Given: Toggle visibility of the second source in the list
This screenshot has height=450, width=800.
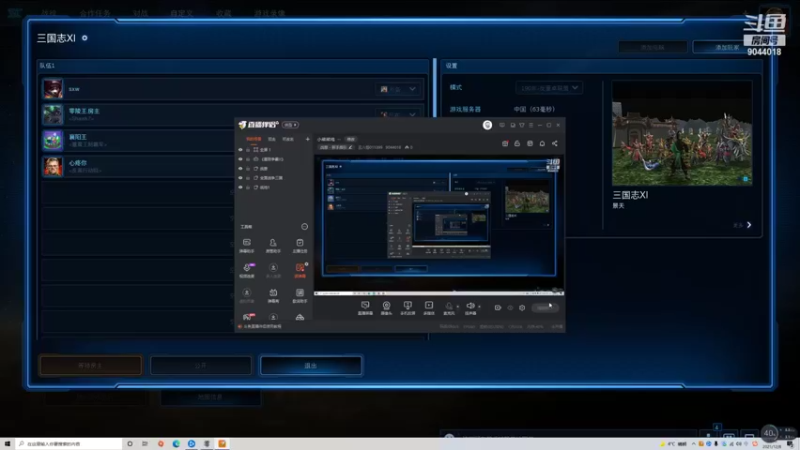Looking at the screenshot, I should pyautogui.click(x=240, y=159).
